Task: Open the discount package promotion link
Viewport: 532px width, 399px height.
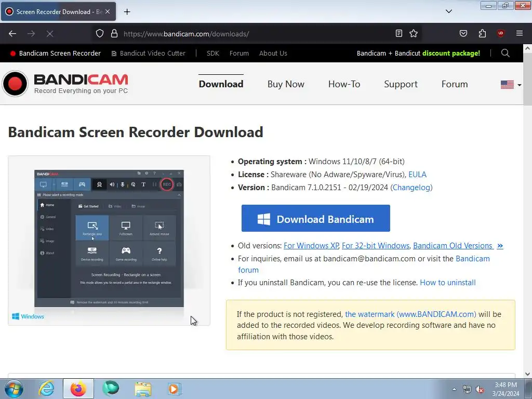Action: [x=418, y=54]
